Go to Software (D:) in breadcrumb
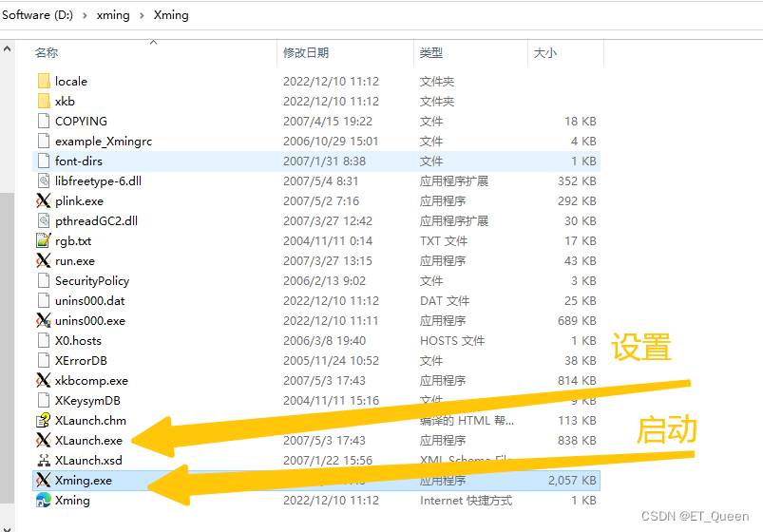The image size is (763, 532). pos(37,15)
